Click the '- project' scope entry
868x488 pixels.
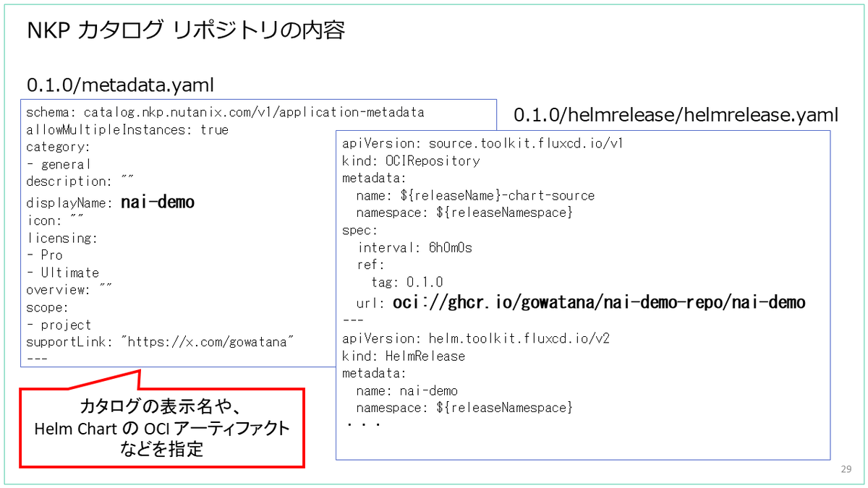pyautogui.click(x=59, y=325)
